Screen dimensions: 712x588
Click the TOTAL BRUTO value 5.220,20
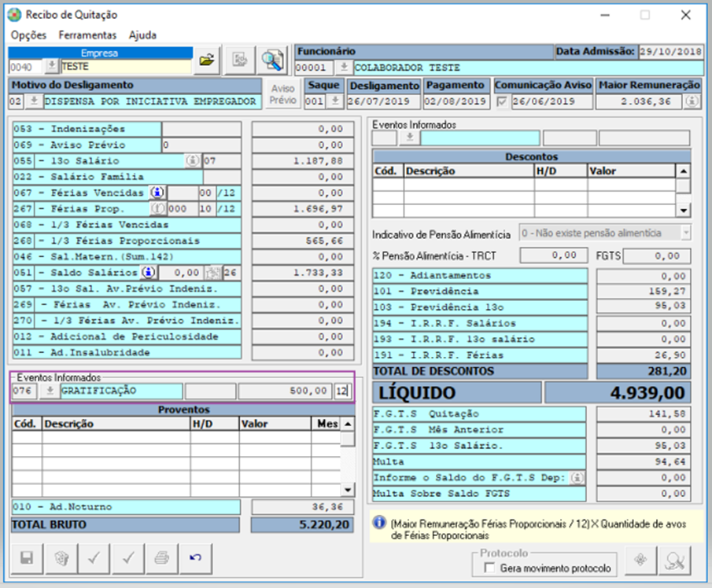[x=302, y=525]
